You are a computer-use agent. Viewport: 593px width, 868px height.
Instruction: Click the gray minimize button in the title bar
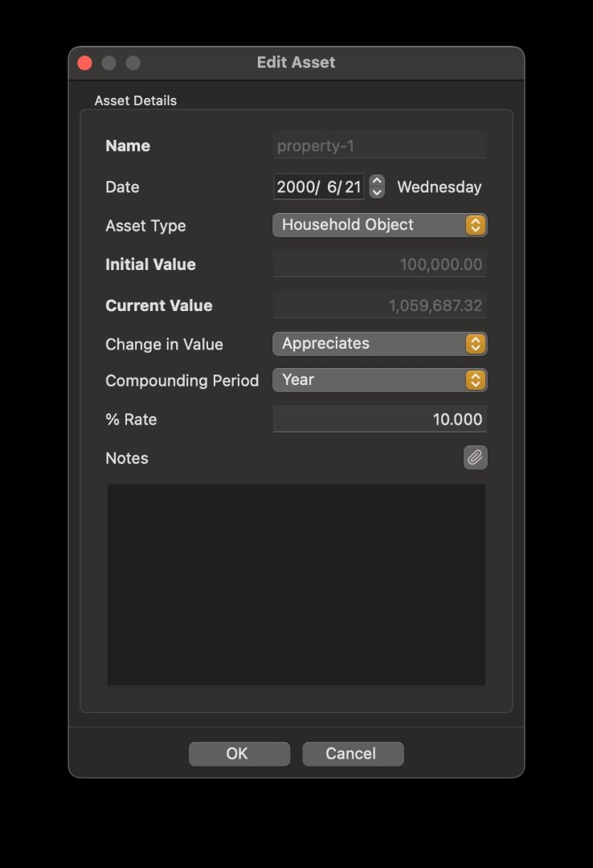coord(108,63)
